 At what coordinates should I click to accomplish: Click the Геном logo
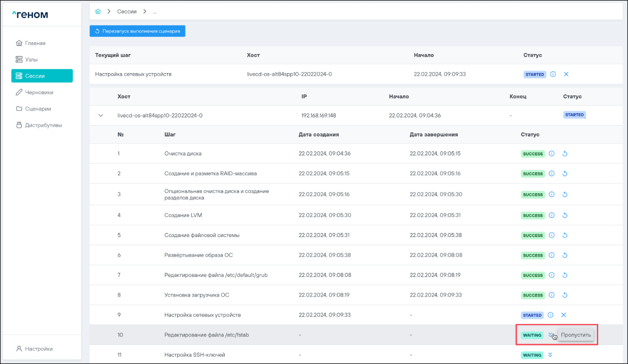[30, 15]
